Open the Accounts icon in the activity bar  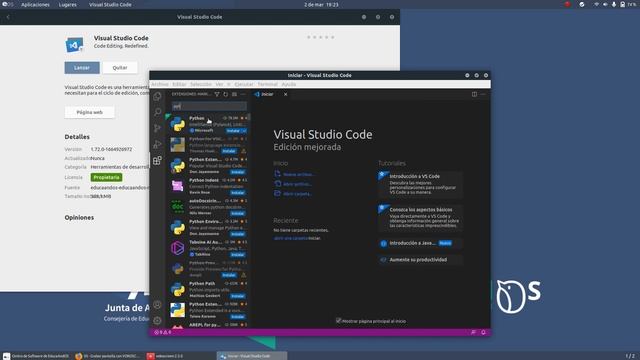point(157,304)
